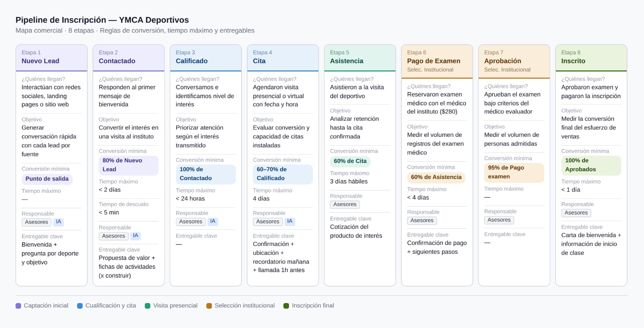Viewport: 644px width, 328px height.
Task: Select the "100% de Contactado" conversion pill
Action: (206, 174)
